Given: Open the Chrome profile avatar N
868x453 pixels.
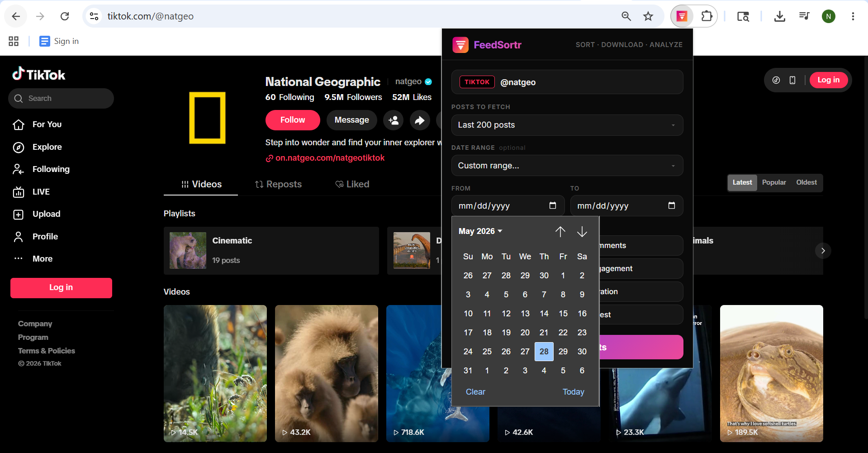Looking at the screenshot, I should 828,16.
